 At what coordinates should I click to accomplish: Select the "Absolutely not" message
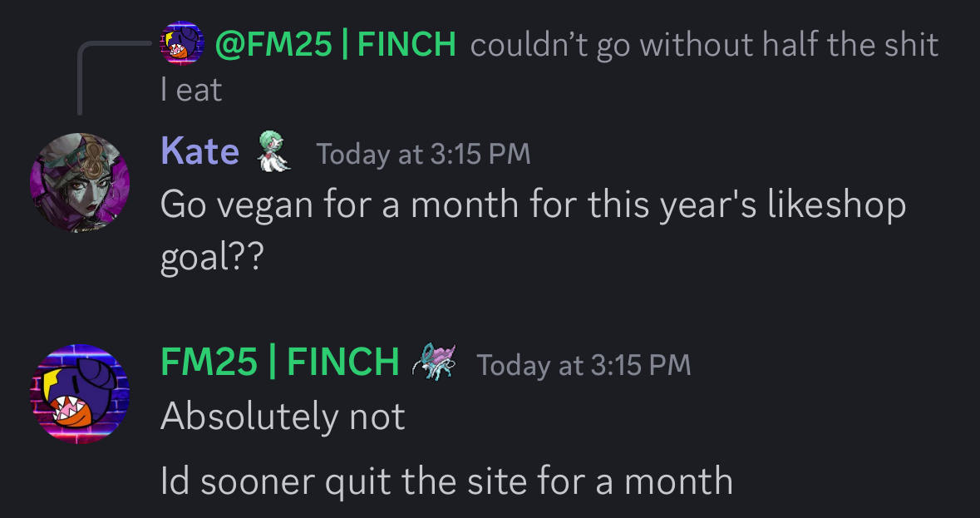[x=283, y=417]
